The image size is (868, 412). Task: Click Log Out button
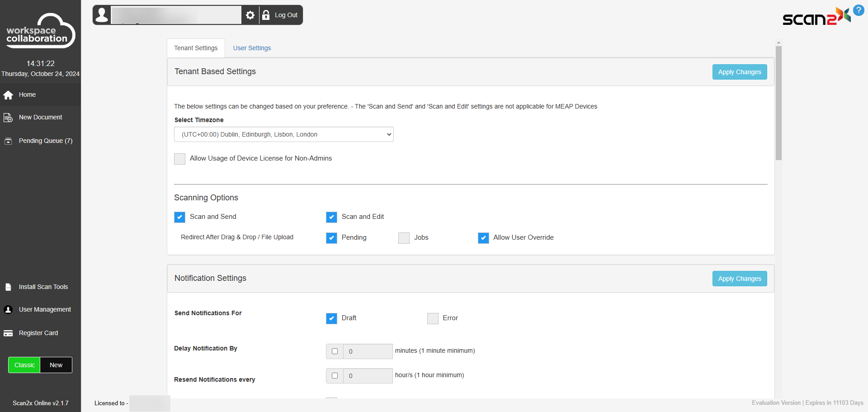pos(281,15)
